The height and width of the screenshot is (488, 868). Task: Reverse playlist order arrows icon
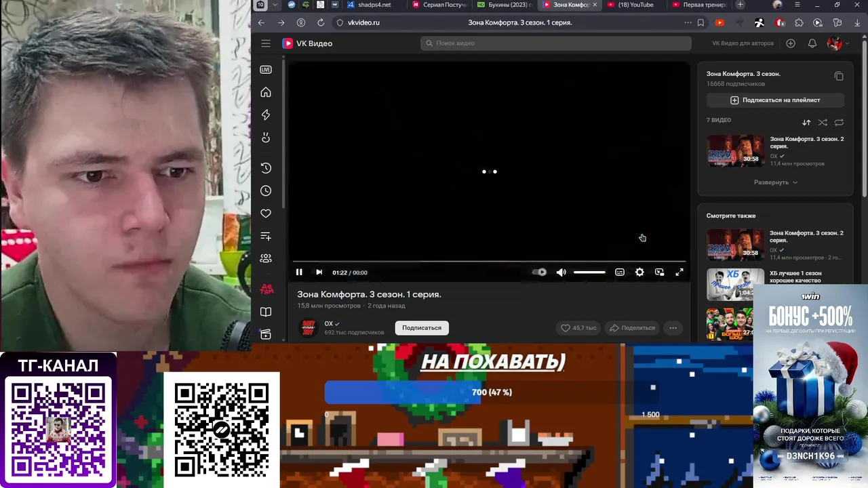click(806, 123)
